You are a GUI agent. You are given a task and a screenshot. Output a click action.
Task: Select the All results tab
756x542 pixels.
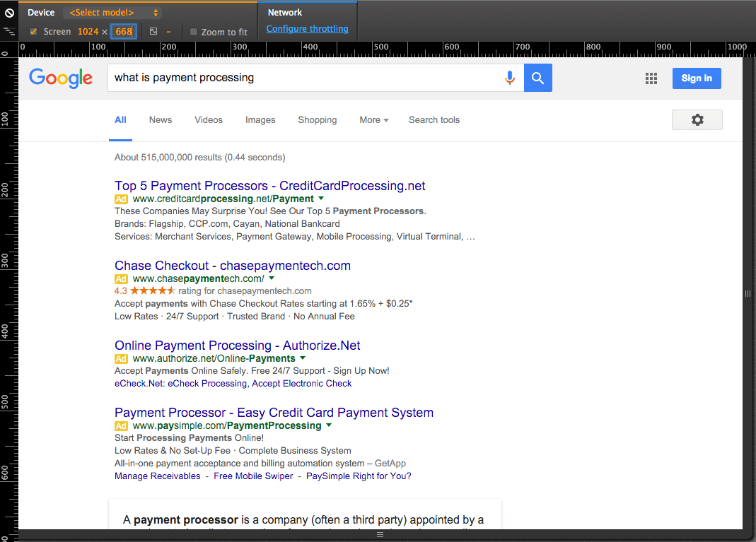(x=120, y=120)
